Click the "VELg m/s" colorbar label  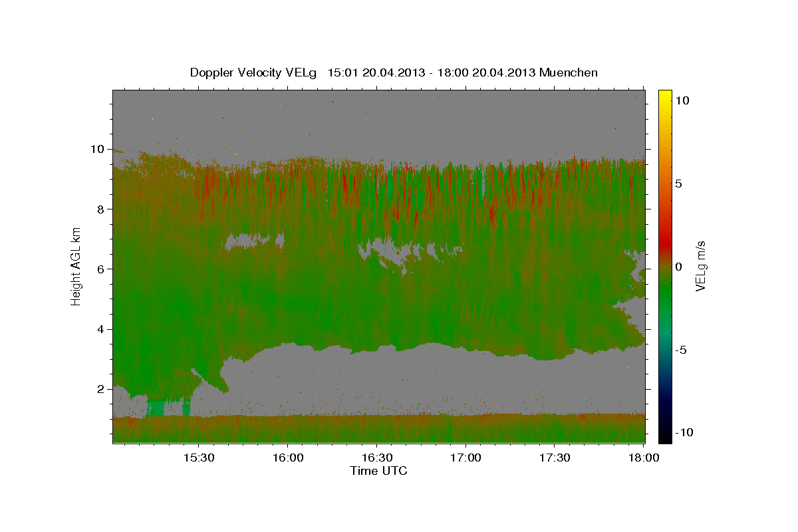(700, 267)
